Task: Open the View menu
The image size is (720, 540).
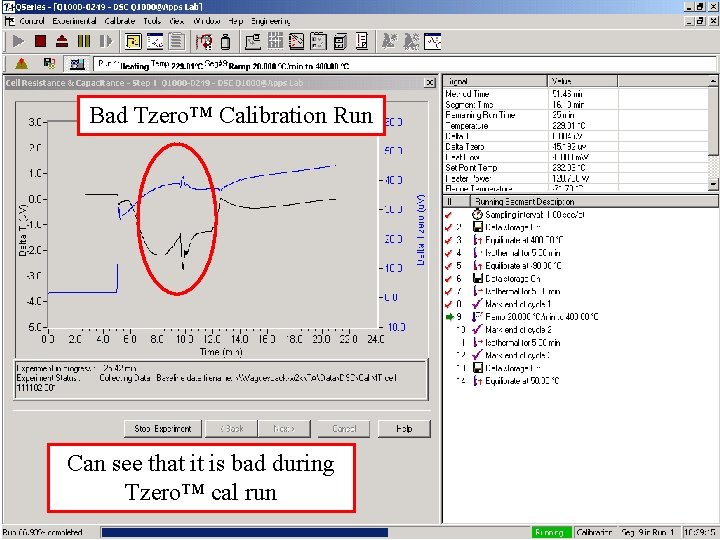Action: (177, 21)
